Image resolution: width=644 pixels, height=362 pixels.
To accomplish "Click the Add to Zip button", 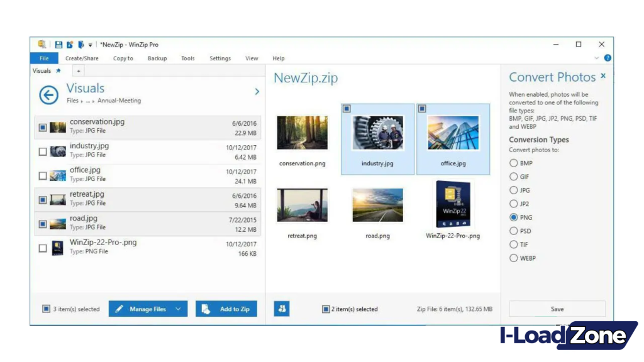I will (x=226, y=309).
